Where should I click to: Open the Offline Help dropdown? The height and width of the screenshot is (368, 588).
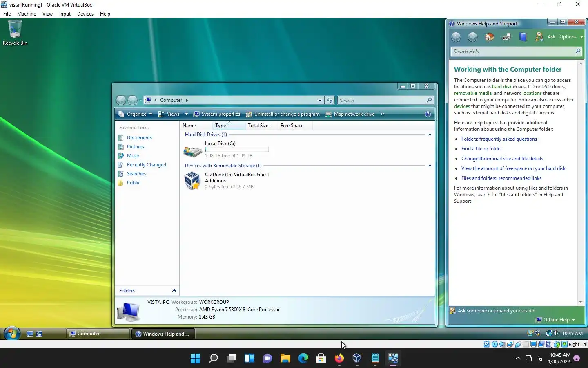[x=555, y=320]
